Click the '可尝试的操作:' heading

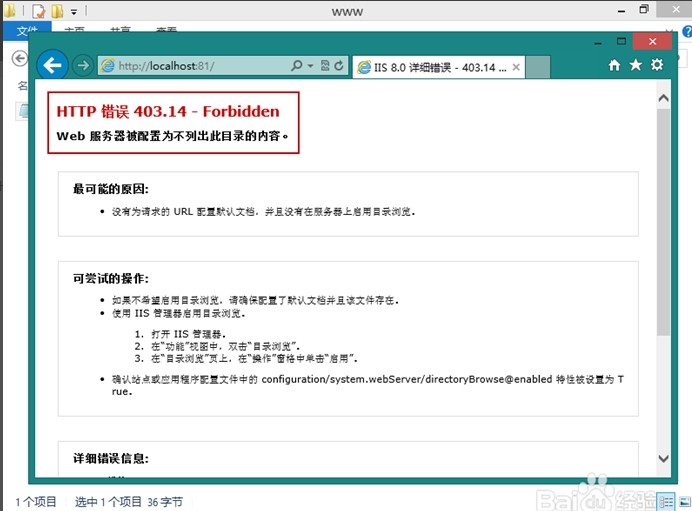[111, 279]
